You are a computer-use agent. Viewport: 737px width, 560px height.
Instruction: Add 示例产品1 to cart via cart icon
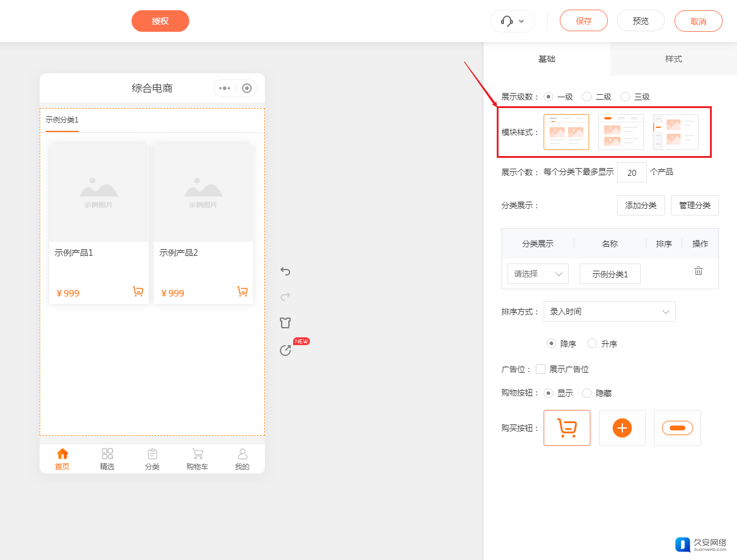point(138,292)
